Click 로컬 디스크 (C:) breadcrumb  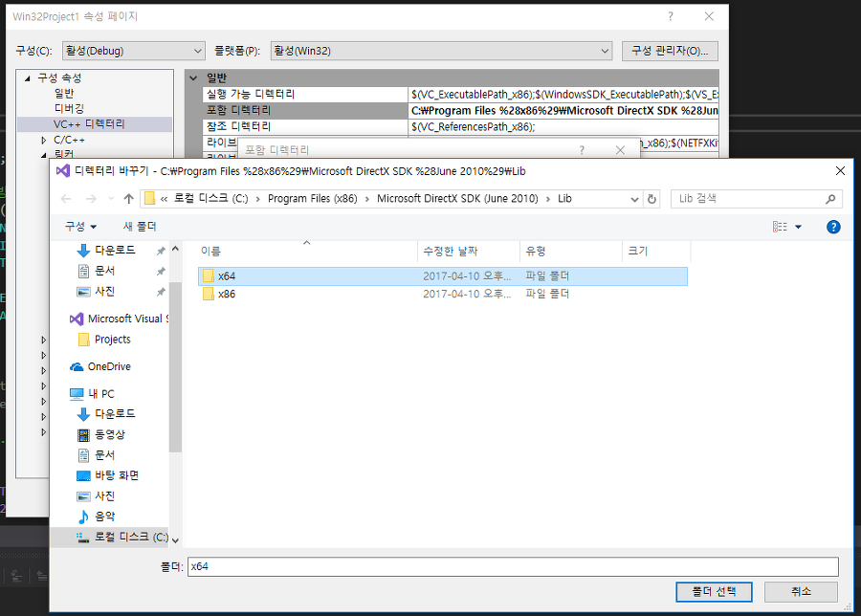click(x=210, y=199)
